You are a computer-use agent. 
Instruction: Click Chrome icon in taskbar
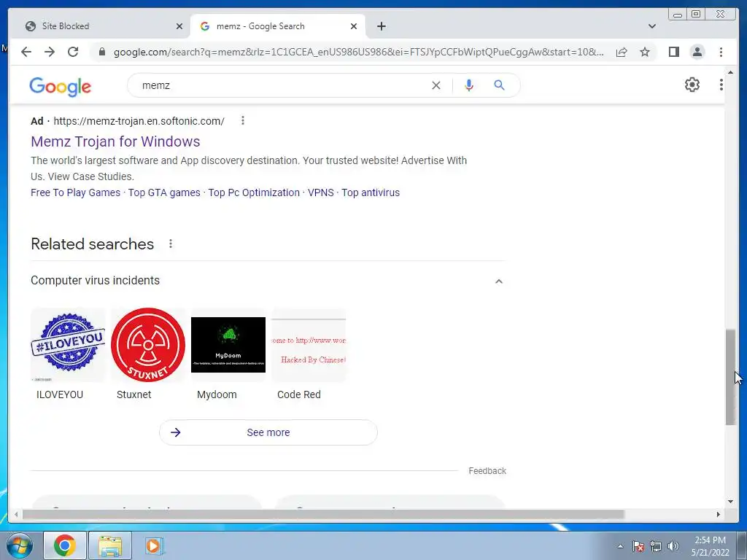[x=65, y=545]
